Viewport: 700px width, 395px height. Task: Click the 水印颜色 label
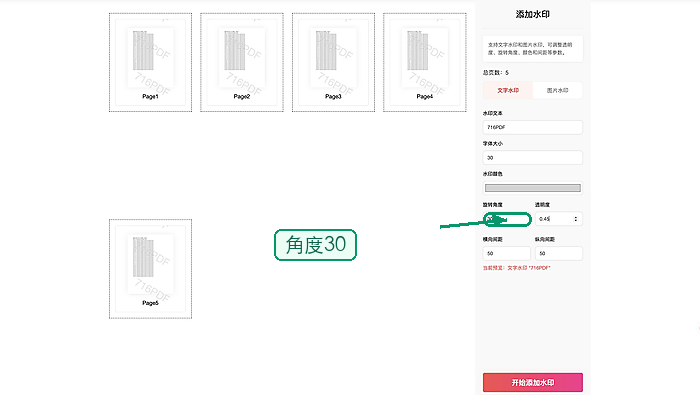coord(492,174)
